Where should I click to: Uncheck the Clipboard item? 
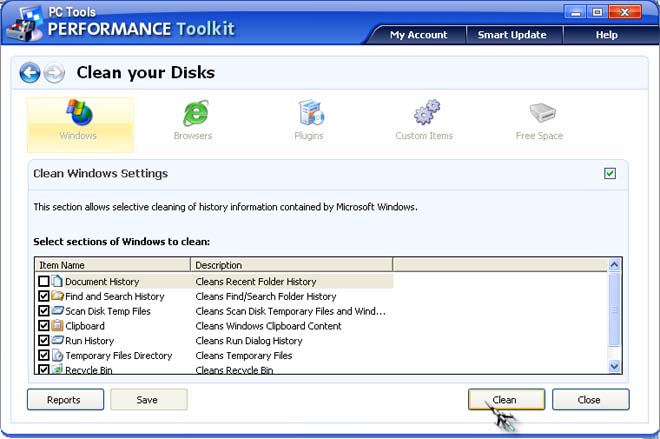click(43, 325)
